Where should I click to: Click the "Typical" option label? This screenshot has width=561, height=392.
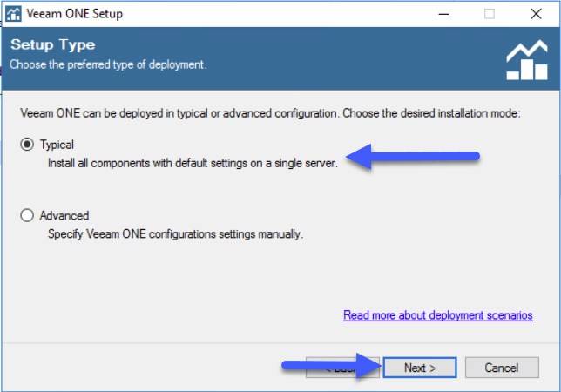tap(57, 145)
